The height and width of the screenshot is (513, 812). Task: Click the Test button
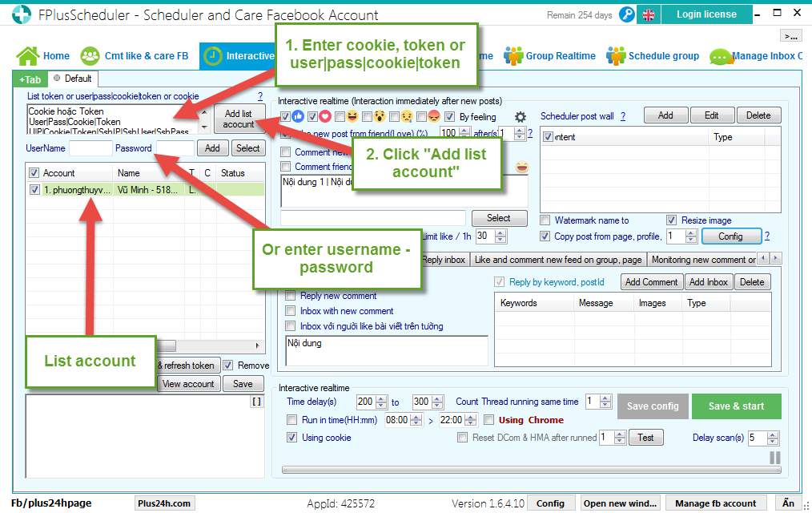coord(645,438)
